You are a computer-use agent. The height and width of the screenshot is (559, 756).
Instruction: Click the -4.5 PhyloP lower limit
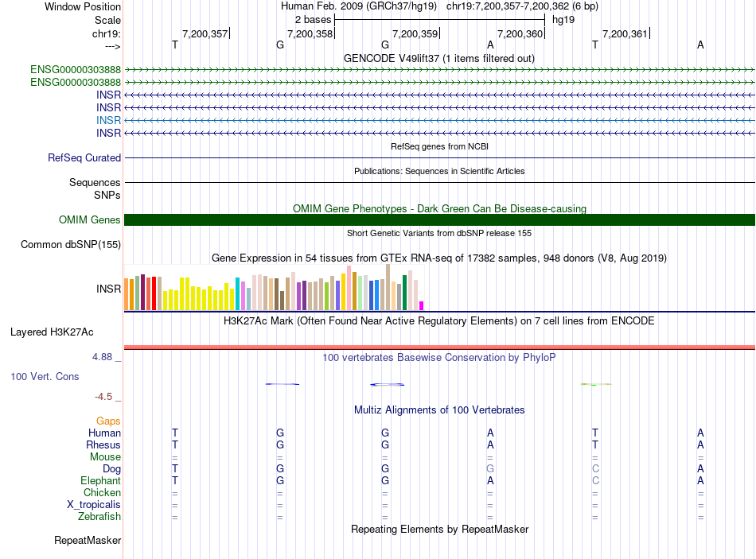[x=103, y=397]
